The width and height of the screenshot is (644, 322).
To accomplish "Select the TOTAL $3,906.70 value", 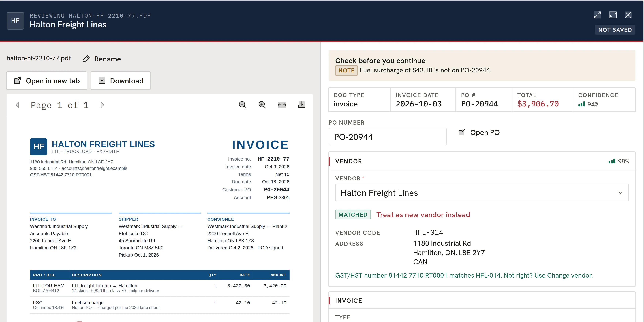I will click(538, 104).
